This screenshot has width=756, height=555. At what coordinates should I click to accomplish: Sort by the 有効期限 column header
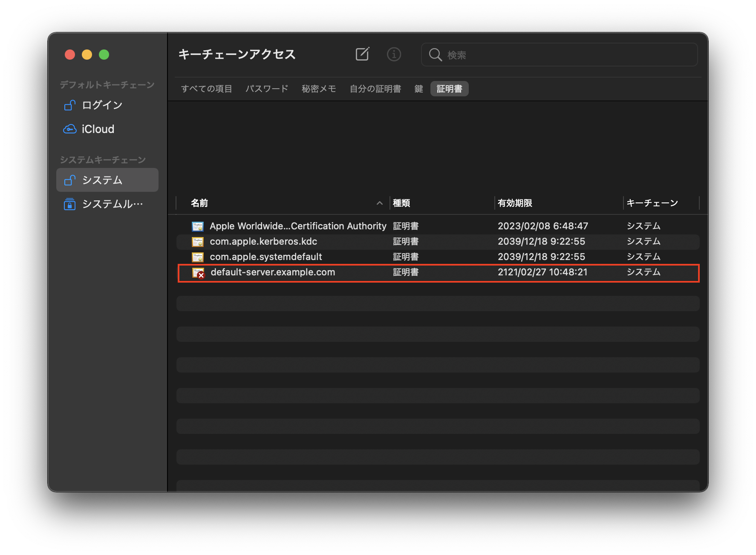pyautogui.click(x=559, y=203)
